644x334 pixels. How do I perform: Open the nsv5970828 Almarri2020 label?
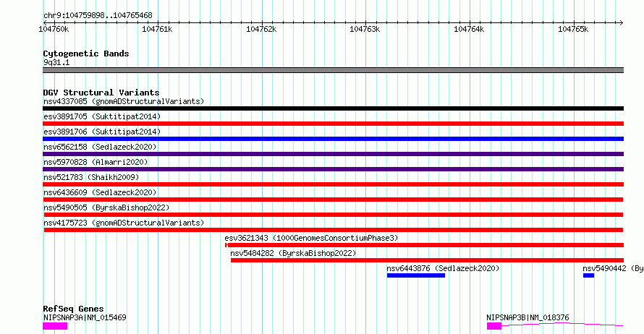coord(96,162)
